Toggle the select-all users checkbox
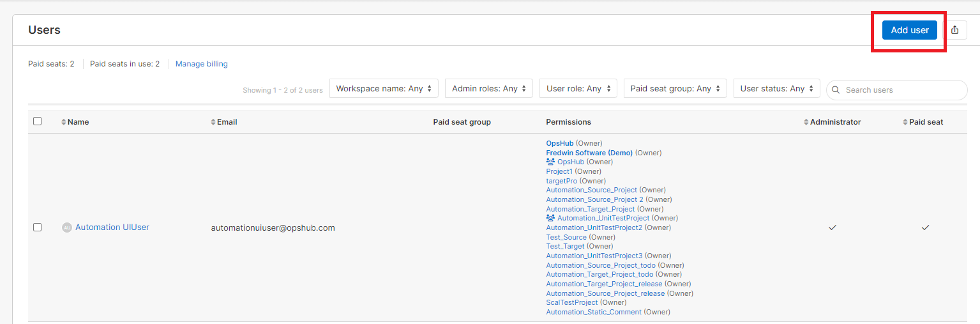The width and height of the screenshot is (980, 324). click(37, 121)
